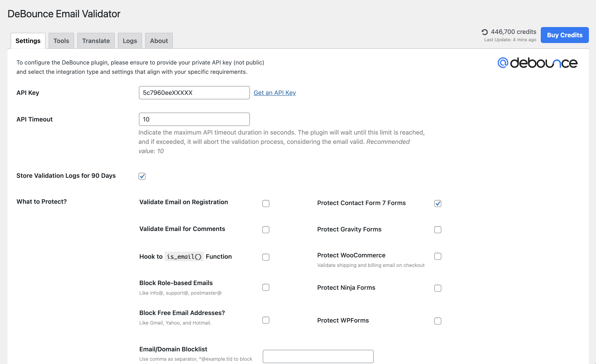Screen dimensions: 596x364
Task: Click the Email/Domain Blocklist text box
Action: coord(318,356)
